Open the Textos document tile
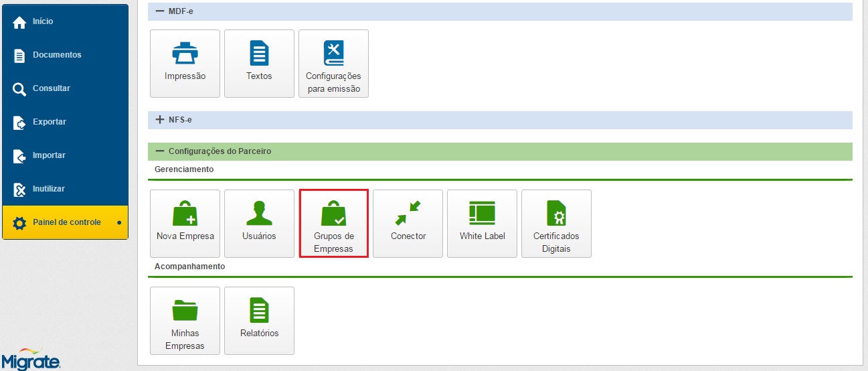Image resolution: width=868 pixels, height=371 pixels. 259,64
